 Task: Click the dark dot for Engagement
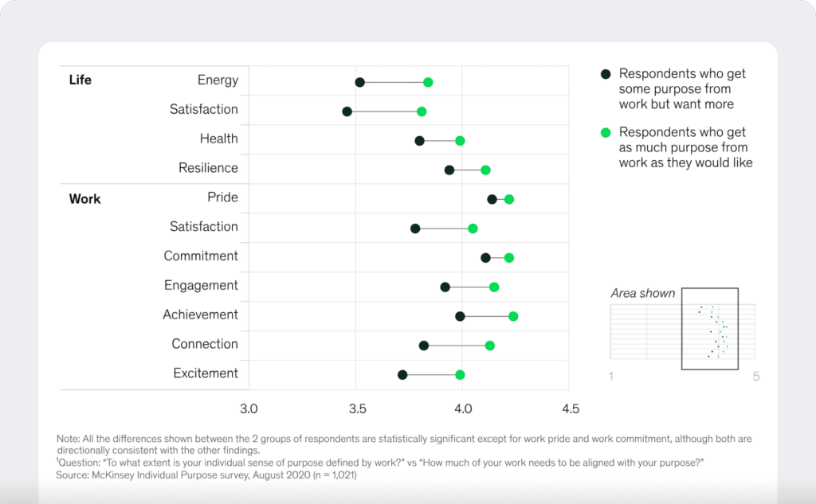(445, 287)
